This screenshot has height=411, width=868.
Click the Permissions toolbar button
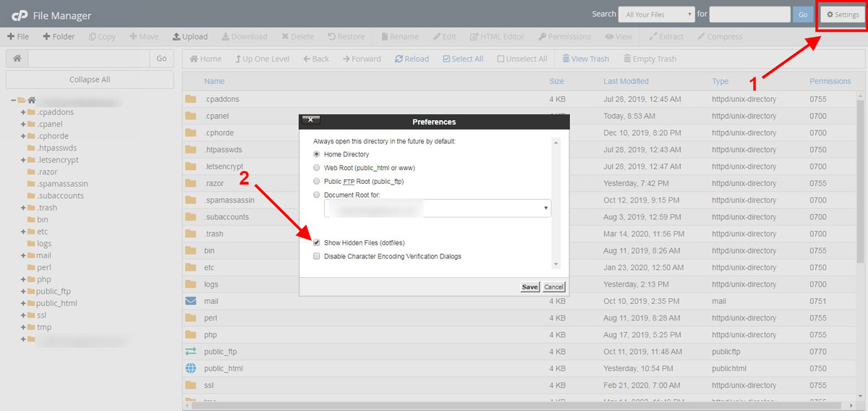pos(564,37)
